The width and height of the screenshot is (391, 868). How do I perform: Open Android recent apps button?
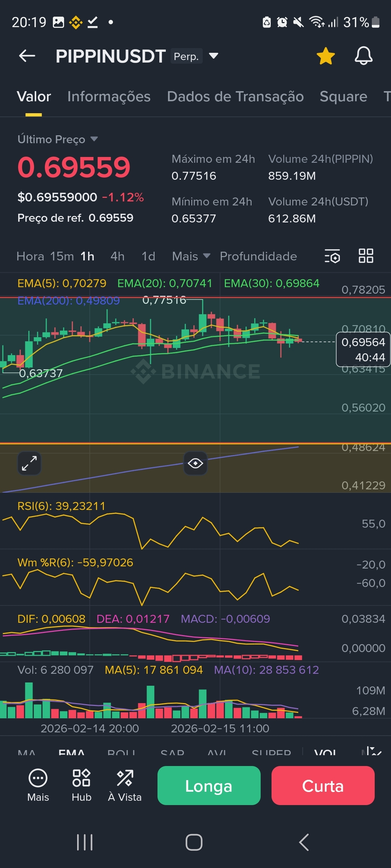(x=85, y=842)
